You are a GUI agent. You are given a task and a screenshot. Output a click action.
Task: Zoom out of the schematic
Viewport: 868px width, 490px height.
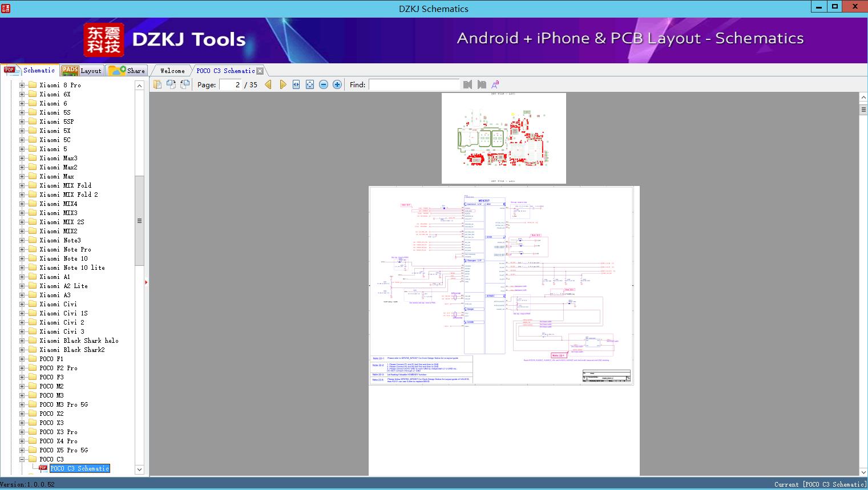(x=324, y=84)
